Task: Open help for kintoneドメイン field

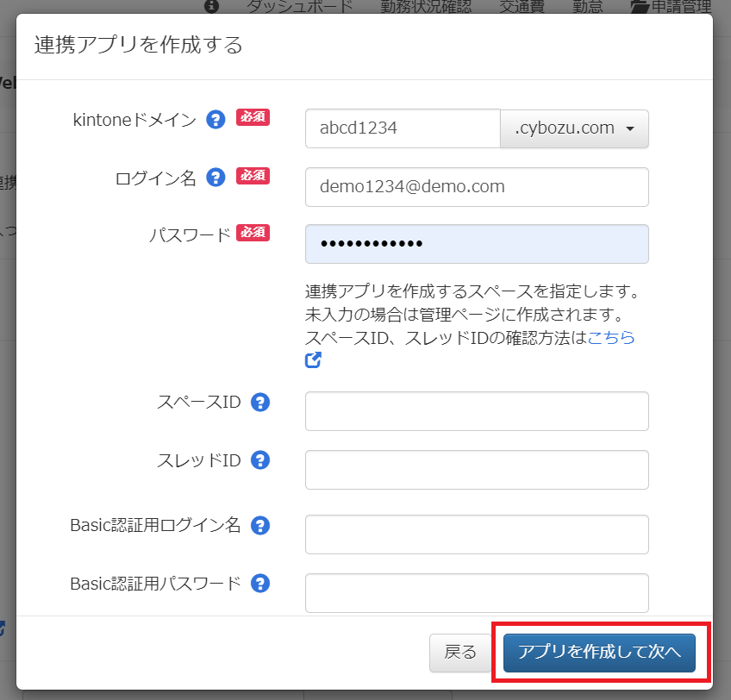Action: click(x=216, y=120)
